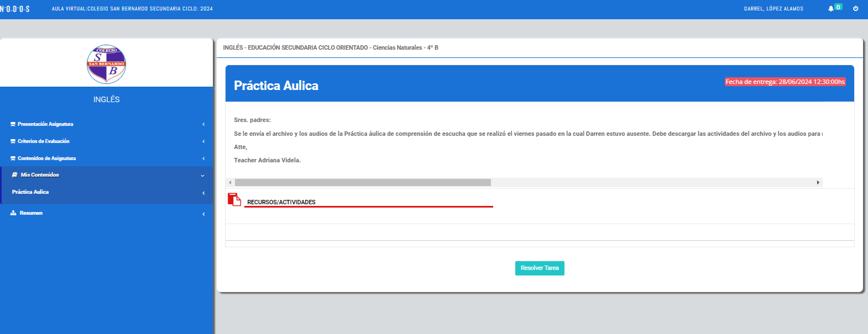The height and width of the screenshot is (334, 868).
Task: Collapse the Mis Contenidos section arrow
Action: pos(202,176)
